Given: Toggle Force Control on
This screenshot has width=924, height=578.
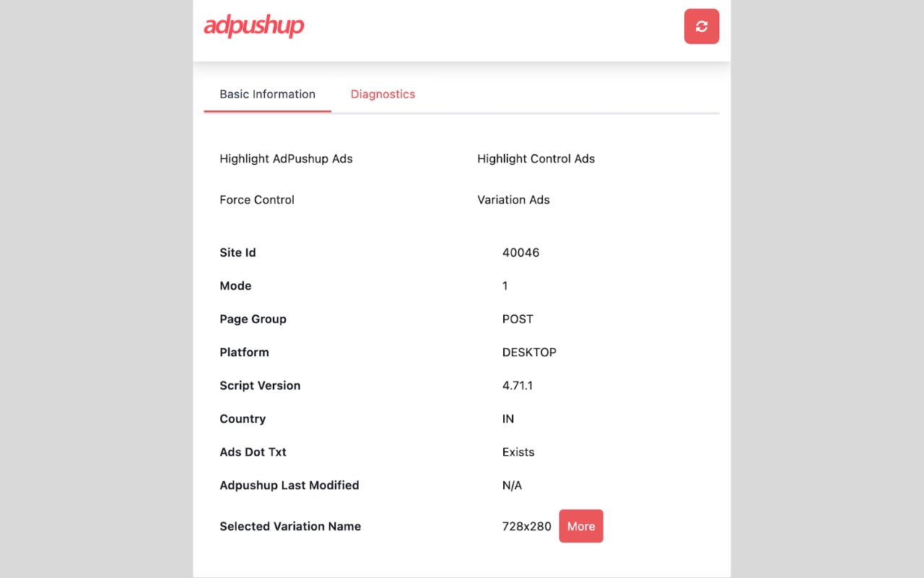Looking at the screenshot, I should coord(256,200).
